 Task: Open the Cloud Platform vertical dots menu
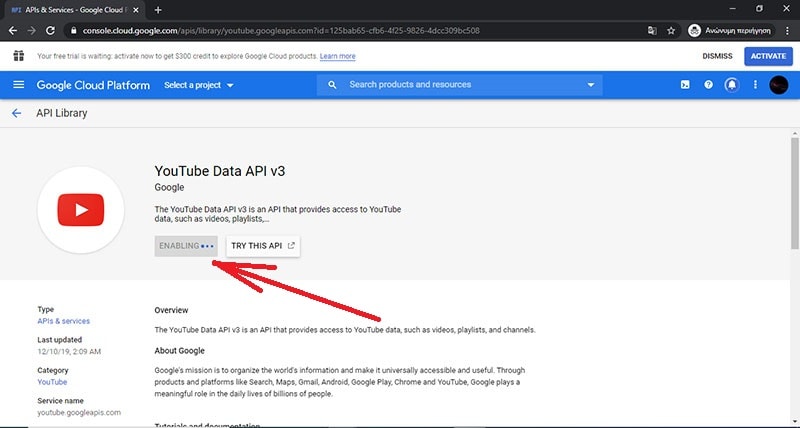(755, 85)
